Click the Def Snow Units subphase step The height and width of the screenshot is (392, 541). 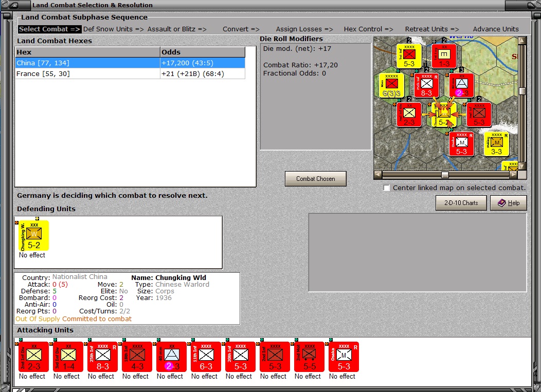[x=114, y=29]
